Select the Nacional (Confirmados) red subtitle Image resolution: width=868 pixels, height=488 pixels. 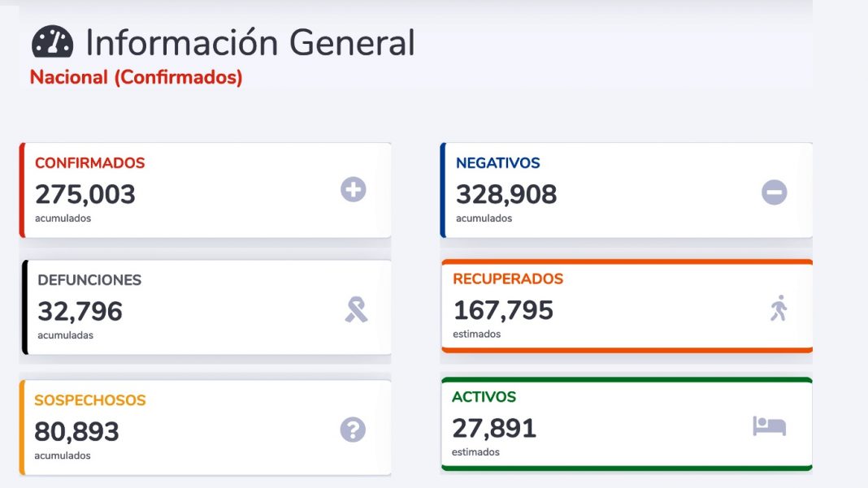point(136,78)
